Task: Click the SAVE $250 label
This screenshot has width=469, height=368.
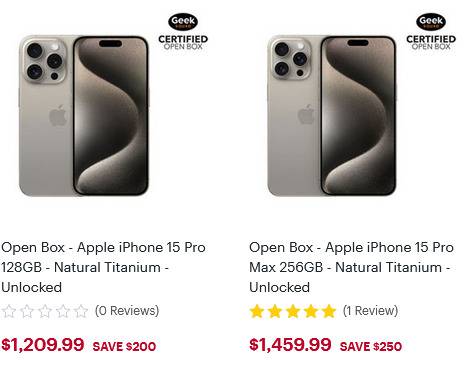Action: click(371, 347)
